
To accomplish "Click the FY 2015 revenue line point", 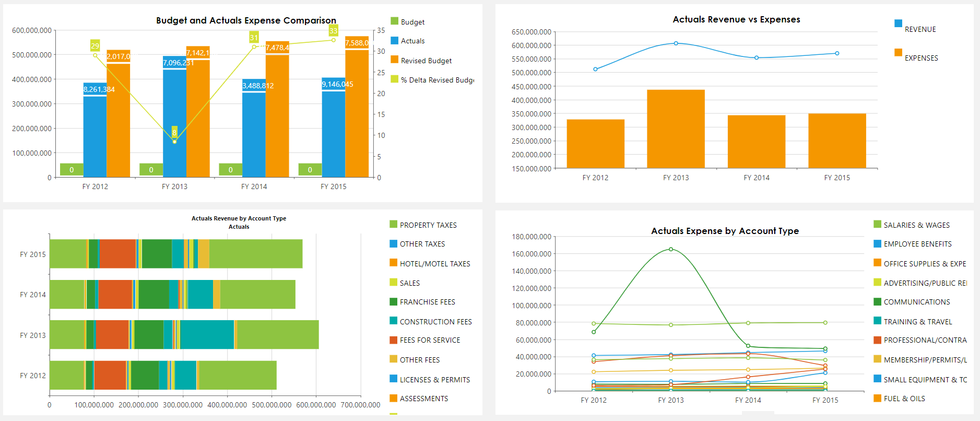I will pos(837,53).
